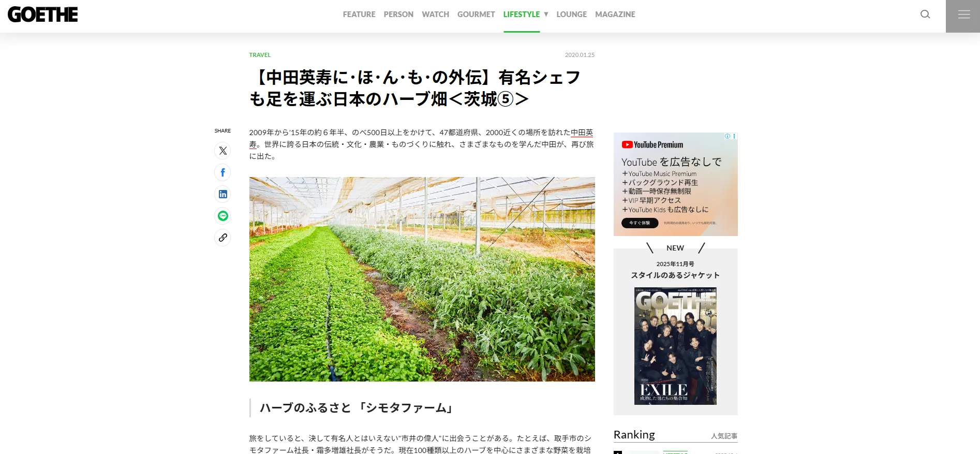The height and width of the screenshot is (454, 980).
Task: Open the WATCH menu item
Action: tap(435, 14)
